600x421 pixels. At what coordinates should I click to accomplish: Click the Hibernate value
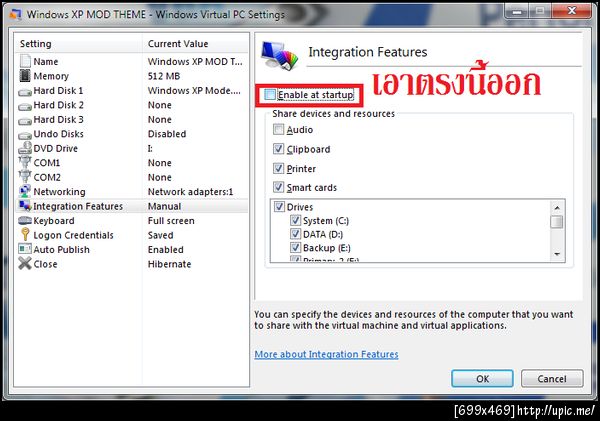[170, 264]
